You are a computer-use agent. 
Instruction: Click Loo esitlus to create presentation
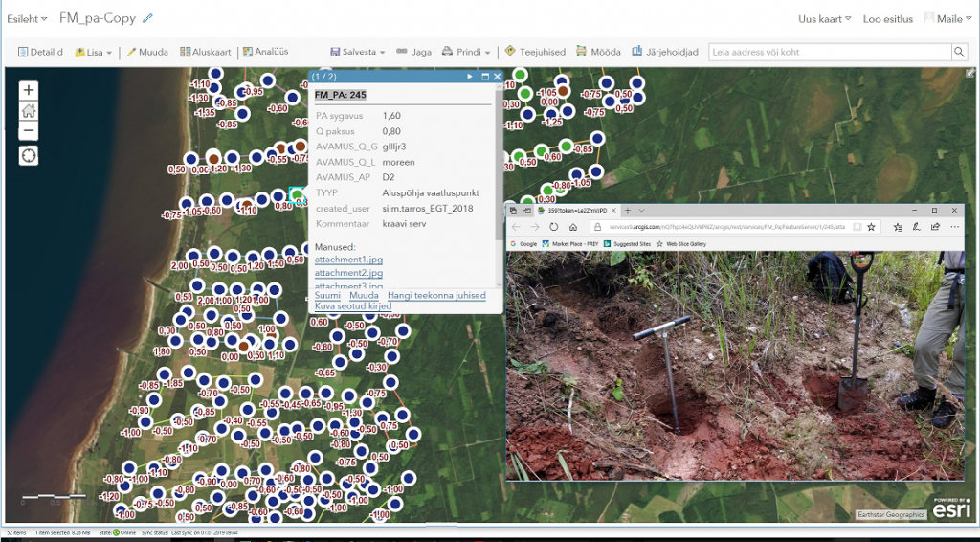[x=887, y=19]
